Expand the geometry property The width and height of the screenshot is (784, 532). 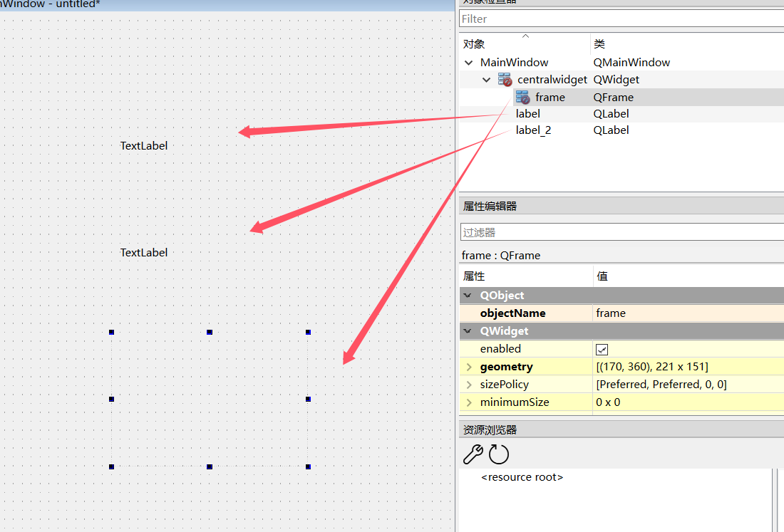click(x=469, y=367)
